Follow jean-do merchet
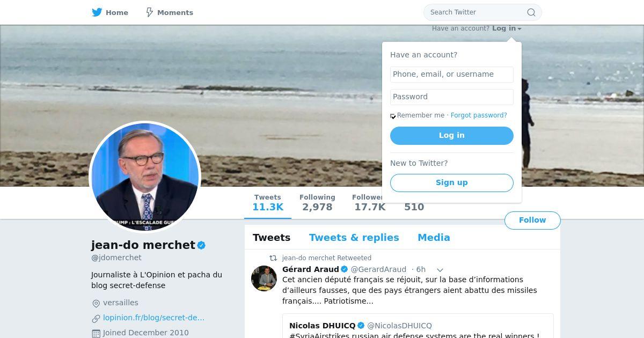 tap(532, 221)
